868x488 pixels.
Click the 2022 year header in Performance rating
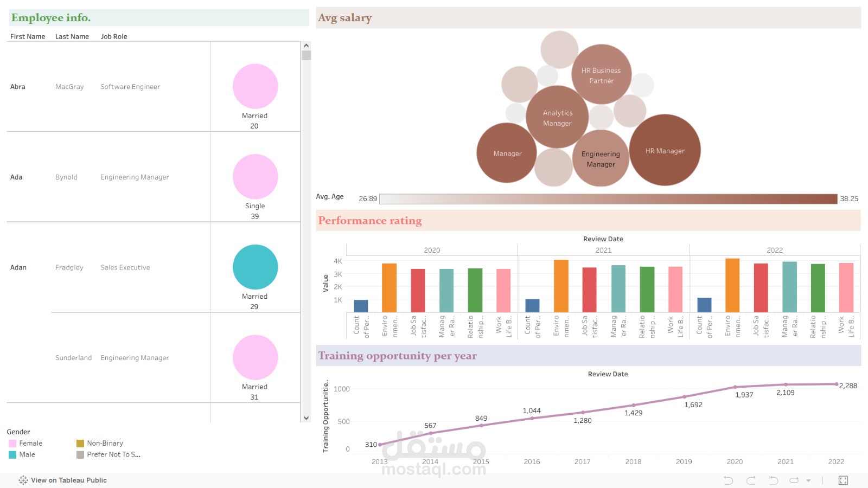click(775, 250)
